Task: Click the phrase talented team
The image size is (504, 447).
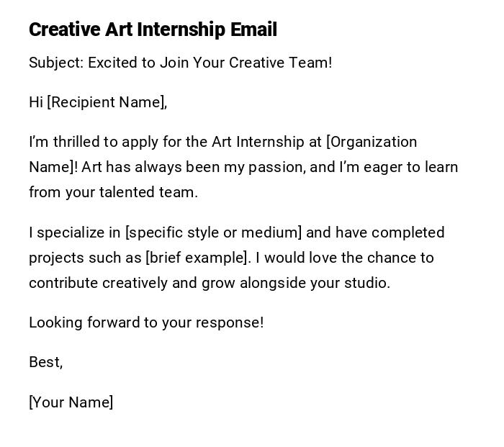Action: coord(156,192)
